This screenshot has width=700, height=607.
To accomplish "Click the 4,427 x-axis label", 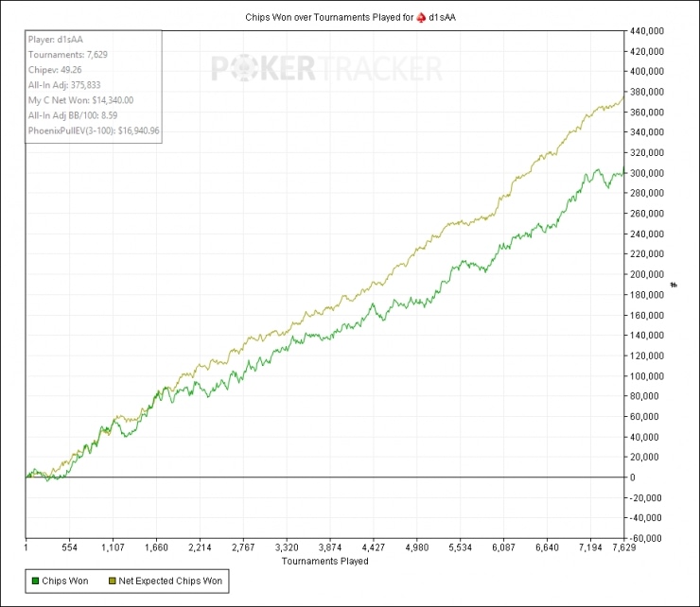I will (x=374, y=547).
